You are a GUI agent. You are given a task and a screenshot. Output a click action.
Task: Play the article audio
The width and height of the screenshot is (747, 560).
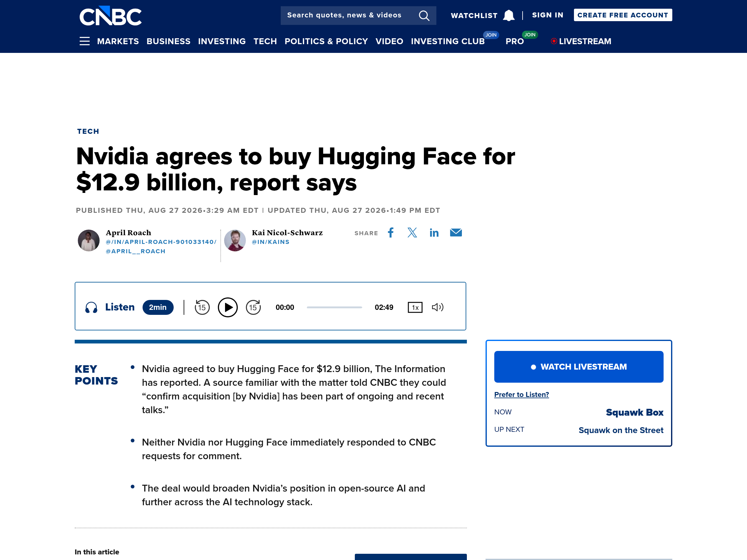click(228, 307)
